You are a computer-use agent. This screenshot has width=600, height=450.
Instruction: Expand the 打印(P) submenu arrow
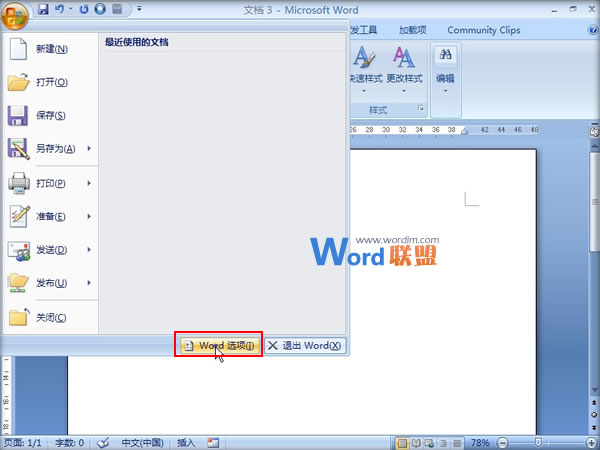[x=90, y=183]
